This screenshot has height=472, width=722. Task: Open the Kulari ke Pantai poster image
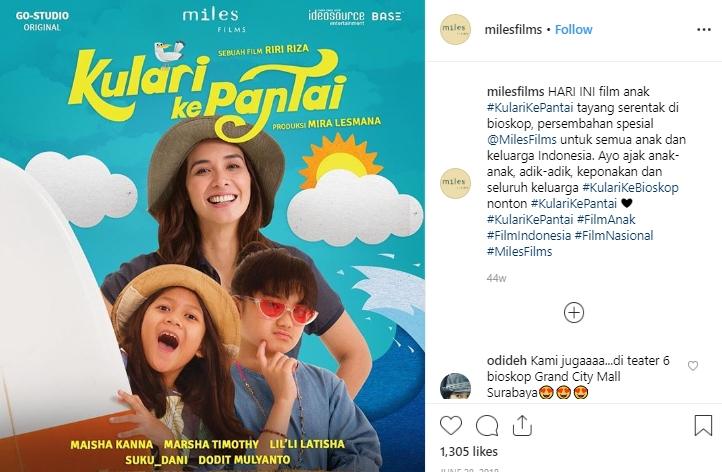tap(212, 236)
